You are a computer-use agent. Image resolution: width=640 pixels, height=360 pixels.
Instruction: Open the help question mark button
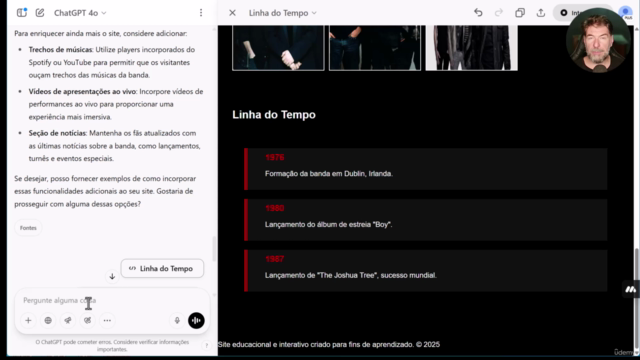click(x=207, y=345)
